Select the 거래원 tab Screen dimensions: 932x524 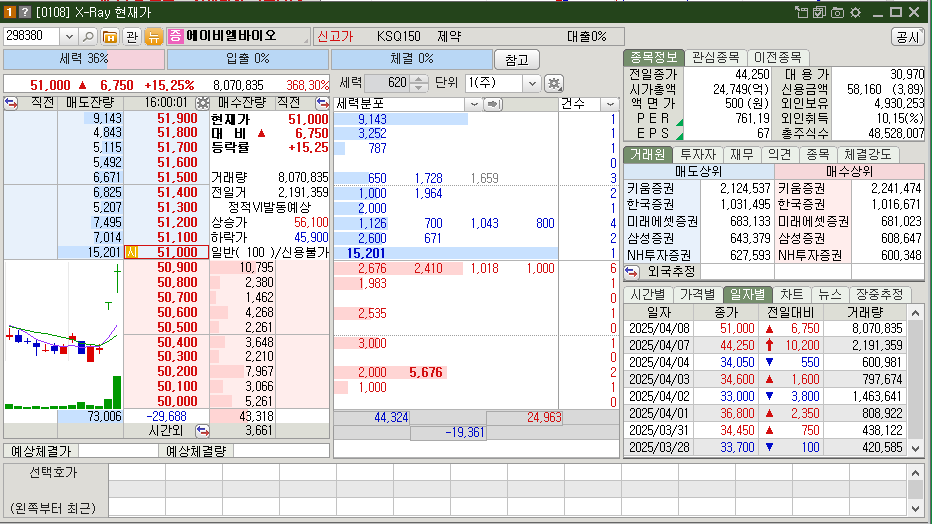tap(647, 154)
